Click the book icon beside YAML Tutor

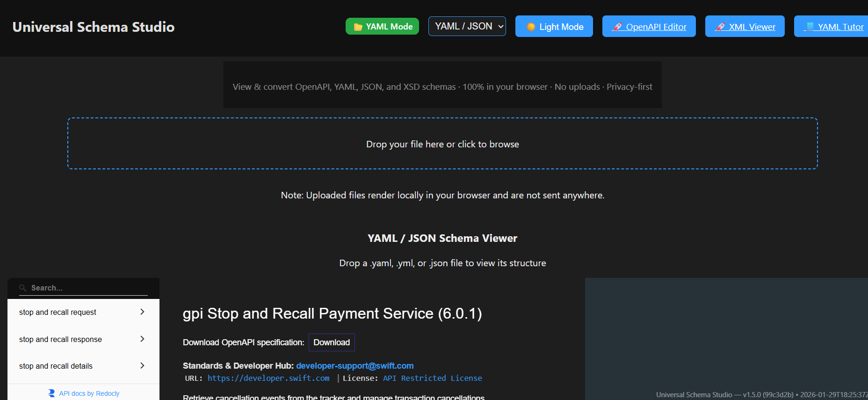click(810, 26)
